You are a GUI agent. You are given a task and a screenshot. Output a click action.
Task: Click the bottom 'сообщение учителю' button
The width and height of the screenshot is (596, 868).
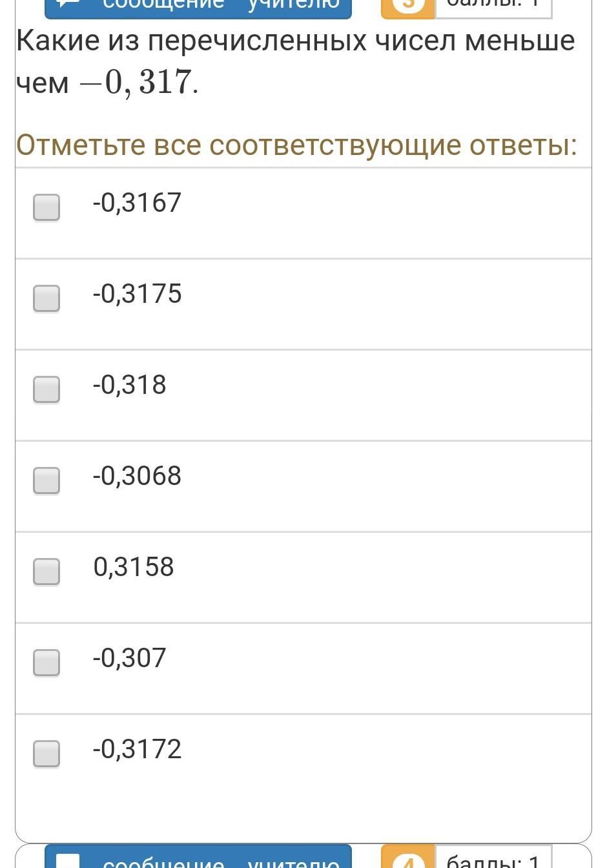pos(198,859)
